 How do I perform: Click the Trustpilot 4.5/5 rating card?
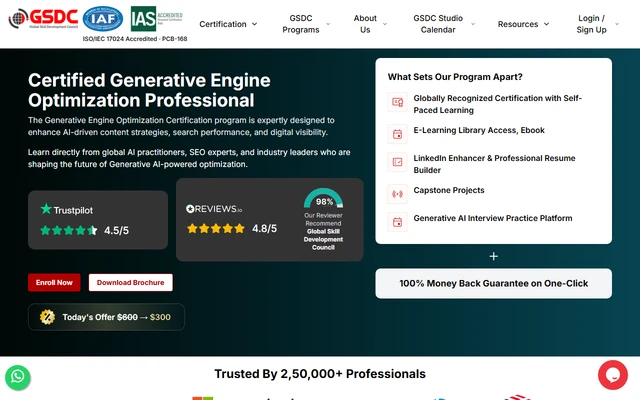98,220
